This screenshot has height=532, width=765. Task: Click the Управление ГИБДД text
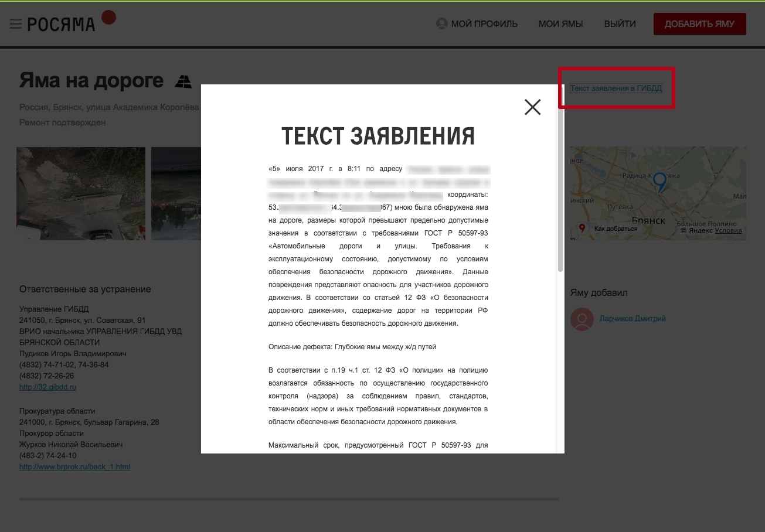pyautogui.click(x=54, y=309)
